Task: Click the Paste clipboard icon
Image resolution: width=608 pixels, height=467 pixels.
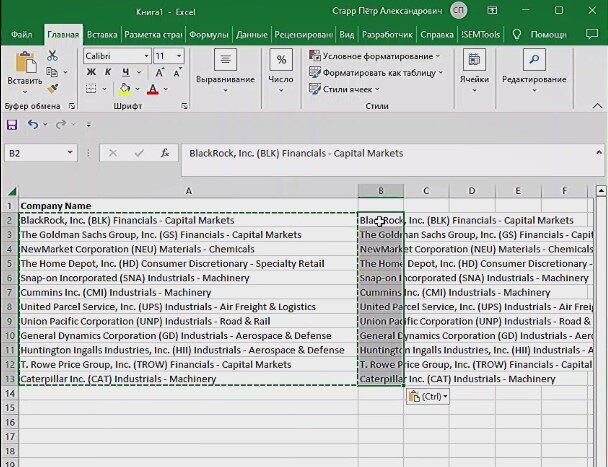Action: 26,63
